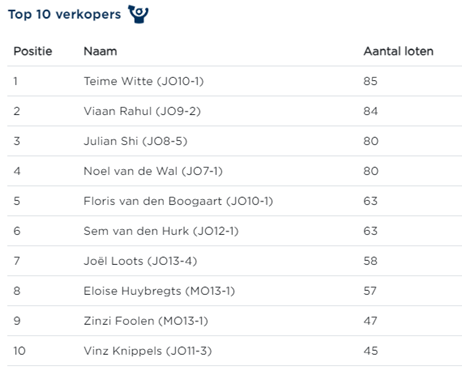Click Teime Witte (JO10-1) name

143,81
